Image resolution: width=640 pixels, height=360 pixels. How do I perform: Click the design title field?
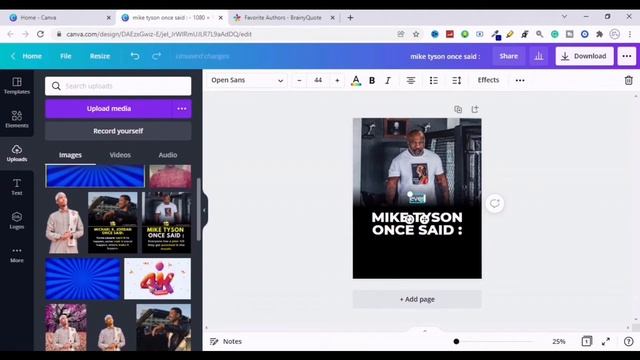(x=445, y=56)
